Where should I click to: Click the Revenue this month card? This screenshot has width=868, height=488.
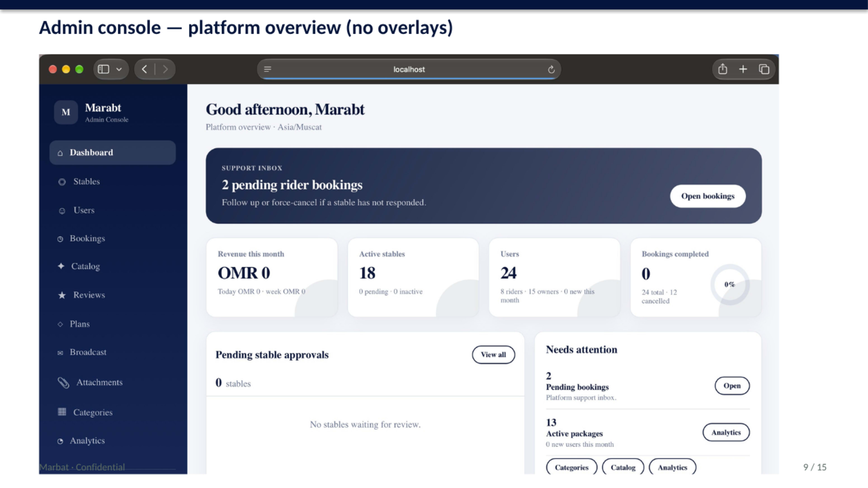[272, 277]
